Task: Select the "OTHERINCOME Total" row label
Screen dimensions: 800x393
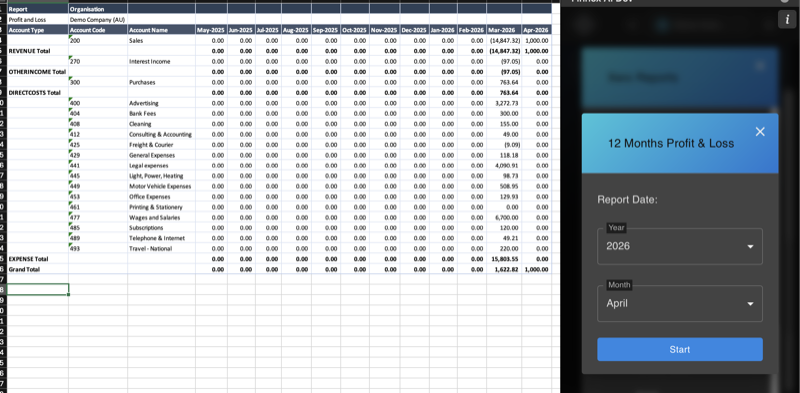Action: point(38,72)
